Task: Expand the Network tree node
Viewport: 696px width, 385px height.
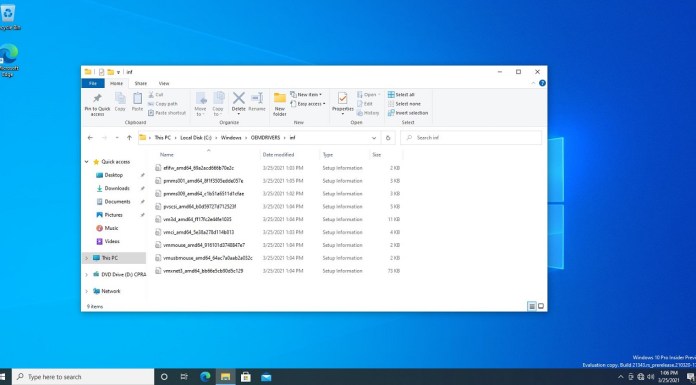Action: point(87,291)
